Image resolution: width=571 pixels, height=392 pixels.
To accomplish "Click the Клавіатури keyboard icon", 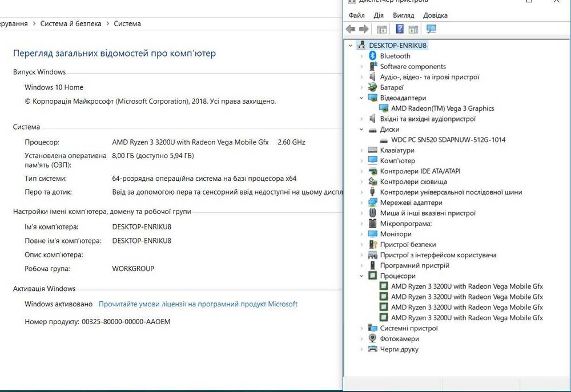I will [372, 150].
